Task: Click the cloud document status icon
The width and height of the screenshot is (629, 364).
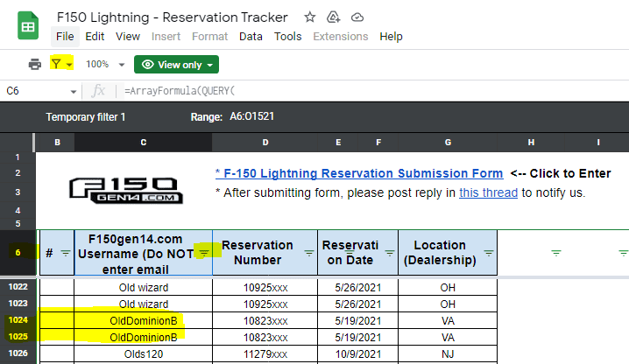Action: click(x=357, y=17)
